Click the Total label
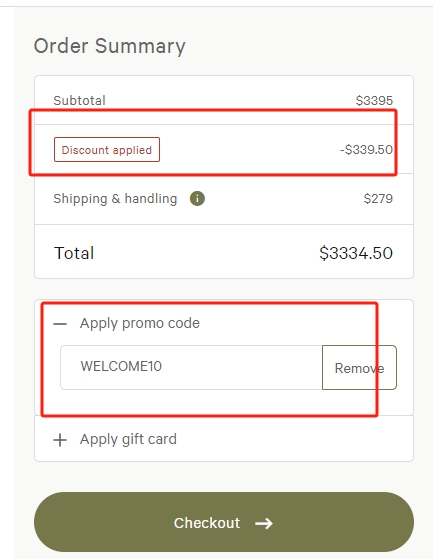The image size is (433, 559). [74, 253]
